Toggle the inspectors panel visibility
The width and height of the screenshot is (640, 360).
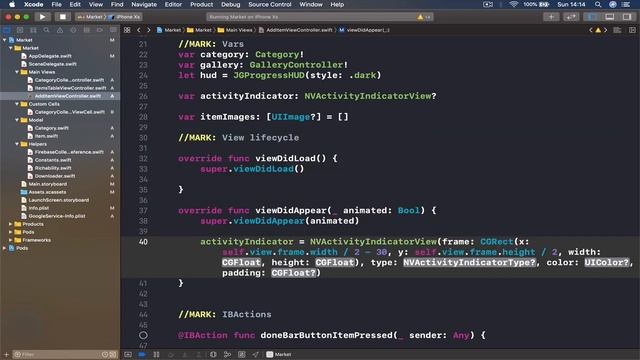coord(627,17)
